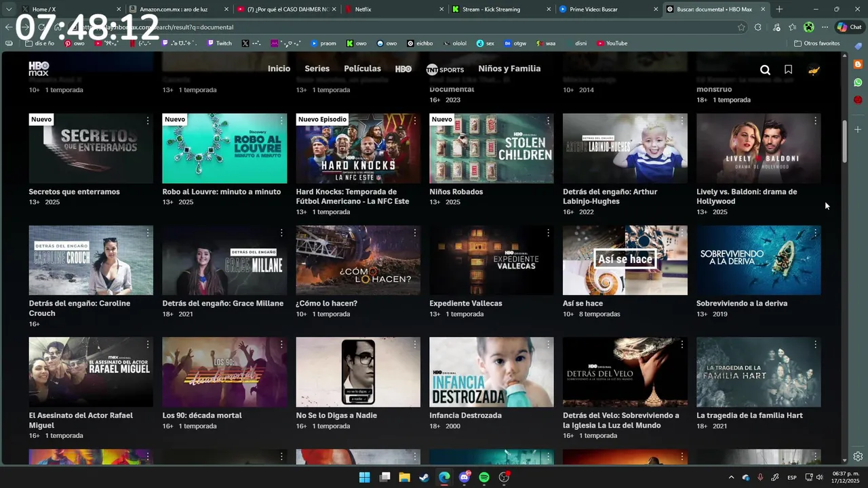Viewport: 868px width, 488px height.
Task: Open options menu on Hard Knocks card
Action: tap(415, 121)
